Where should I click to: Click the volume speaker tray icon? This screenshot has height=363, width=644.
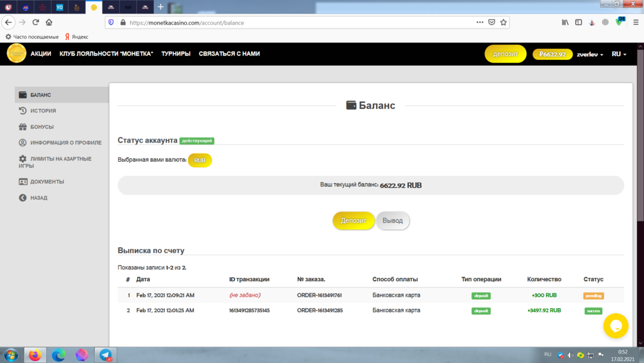(x=571, y=355)
